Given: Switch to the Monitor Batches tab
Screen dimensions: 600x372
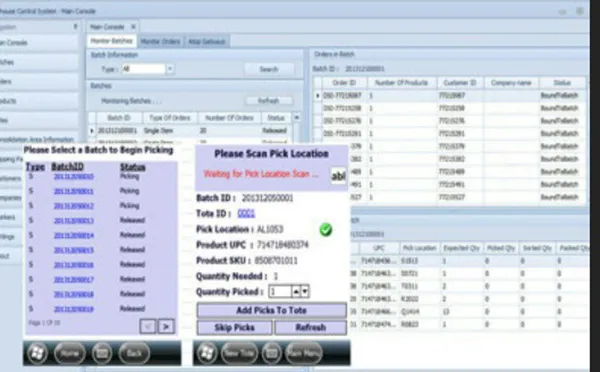Looking at the screenshot, I should tap(111, 41).
